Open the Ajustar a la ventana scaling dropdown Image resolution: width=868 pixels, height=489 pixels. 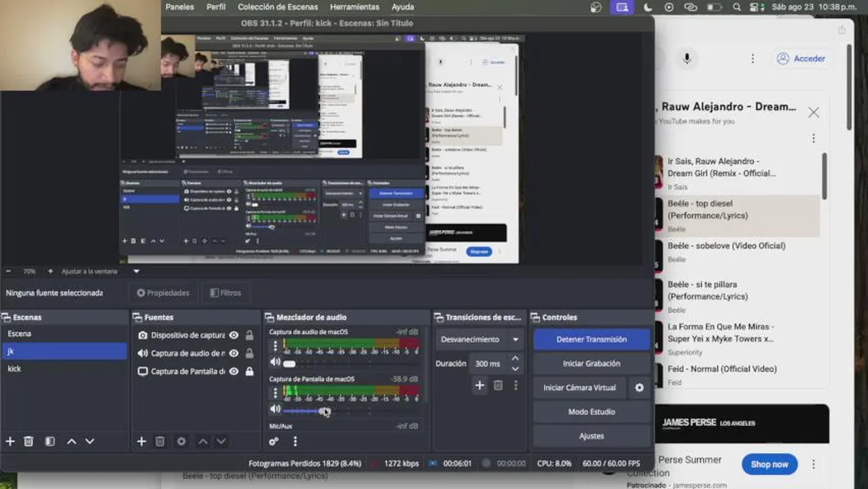point(100,271)
